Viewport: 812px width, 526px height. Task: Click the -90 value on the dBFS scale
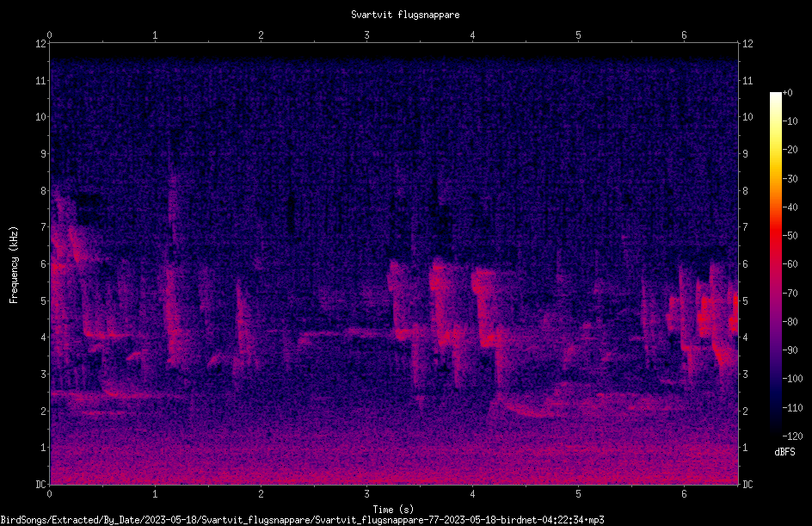790,350
